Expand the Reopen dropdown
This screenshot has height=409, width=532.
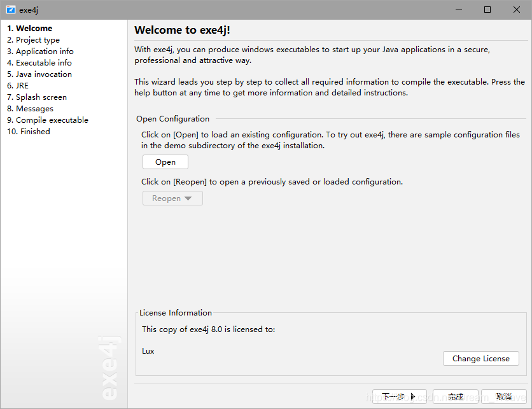[172, 198]
